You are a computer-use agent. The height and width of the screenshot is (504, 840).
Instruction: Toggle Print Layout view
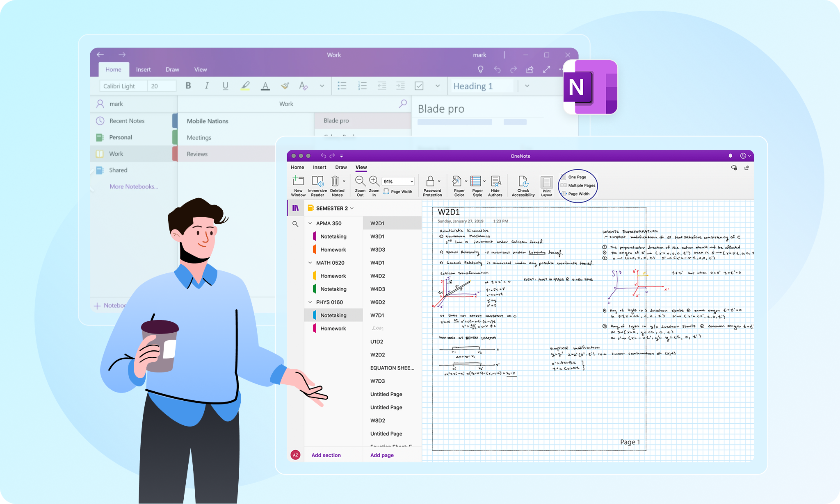coord(547,186)
